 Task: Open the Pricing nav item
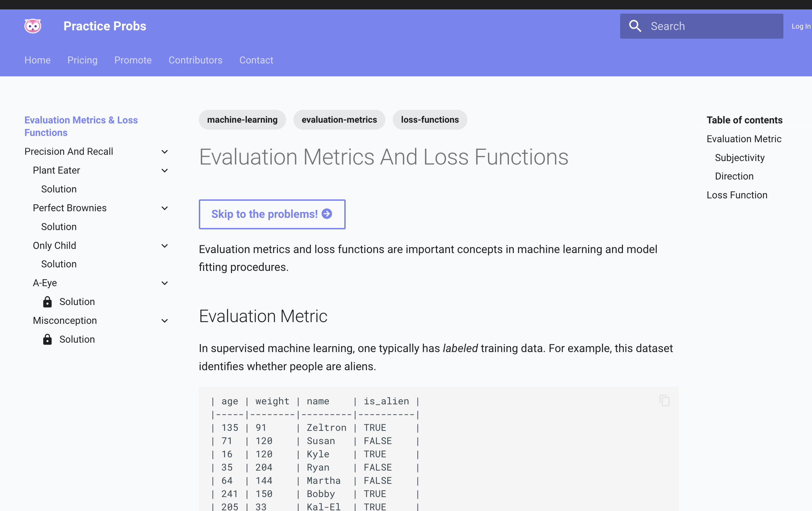[x=82, y=60]
